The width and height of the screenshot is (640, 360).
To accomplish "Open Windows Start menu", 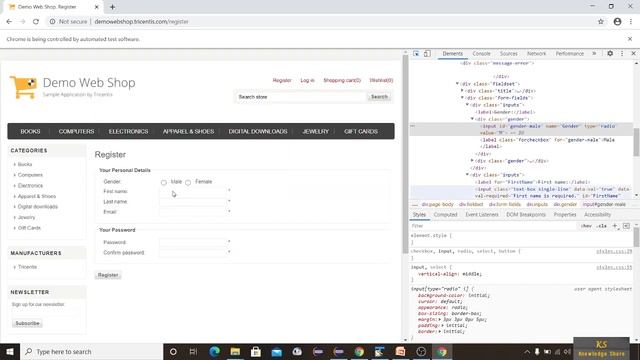I will [10, 351].
